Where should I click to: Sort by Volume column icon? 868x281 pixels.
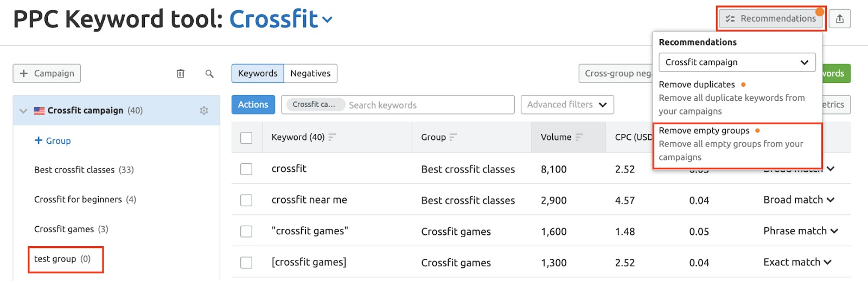point(579,137)
